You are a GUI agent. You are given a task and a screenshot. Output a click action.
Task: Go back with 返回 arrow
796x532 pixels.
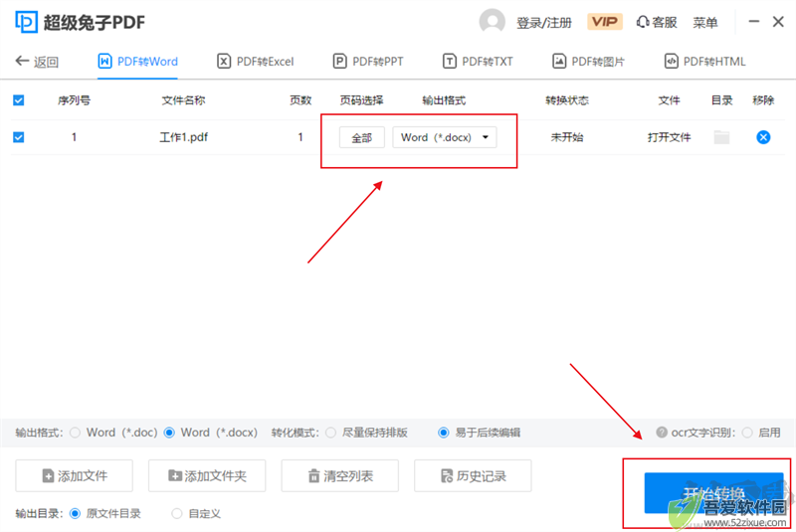[x=37, y=62]
